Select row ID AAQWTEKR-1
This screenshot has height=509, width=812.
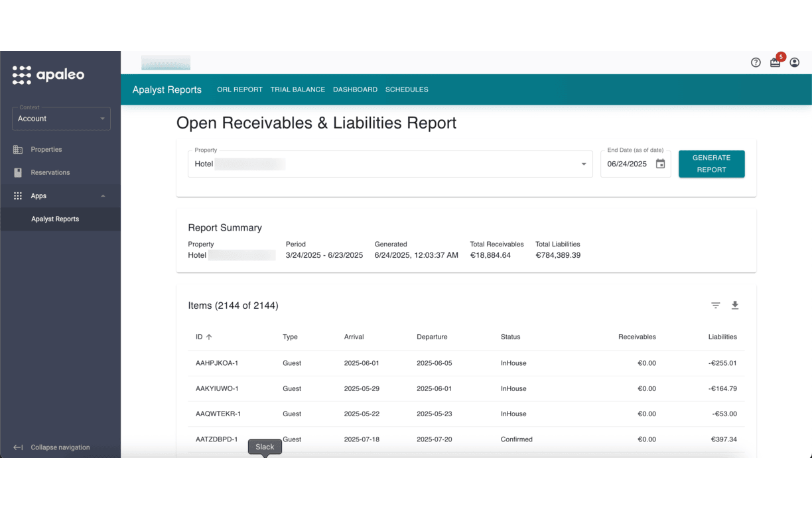point(218,414)
